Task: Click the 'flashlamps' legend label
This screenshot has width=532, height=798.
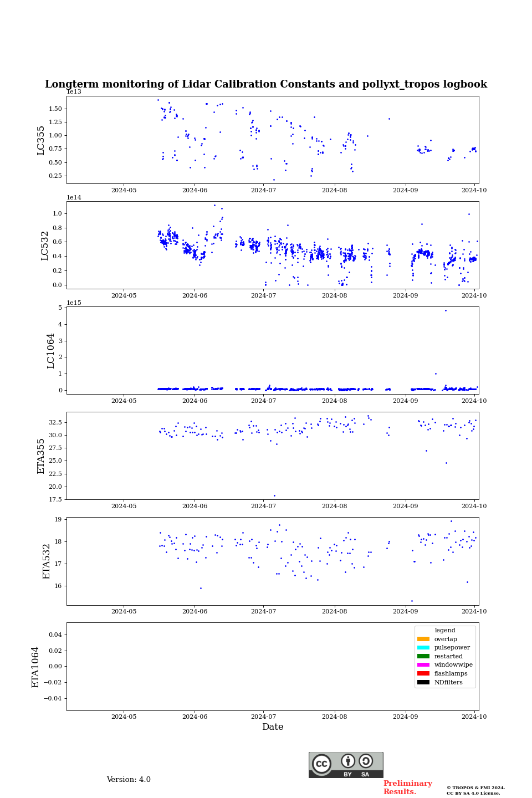Action: (451, 674)
